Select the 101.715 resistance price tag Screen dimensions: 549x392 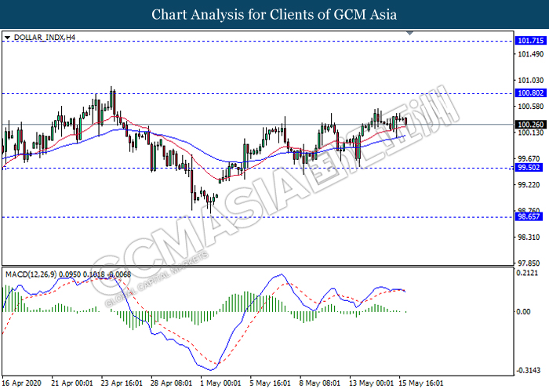[528, 40]
